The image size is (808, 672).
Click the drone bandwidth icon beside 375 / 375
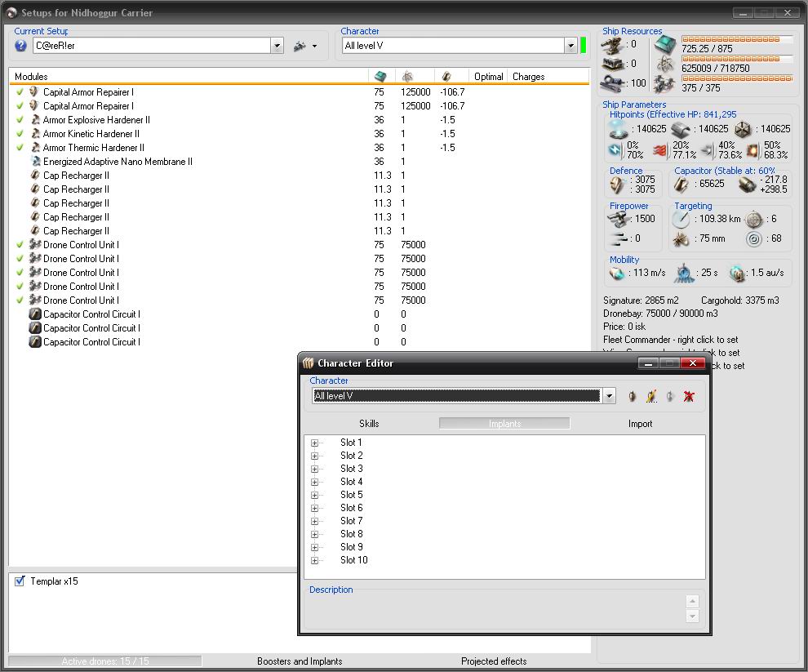click(664, 83)
